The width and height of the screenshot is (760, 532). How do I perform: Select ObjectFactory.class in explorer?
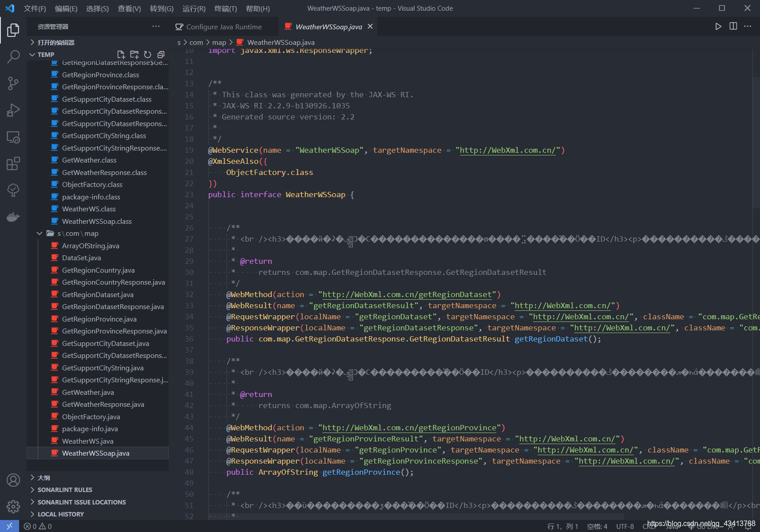pyautogui.click(x=98, y=185)
